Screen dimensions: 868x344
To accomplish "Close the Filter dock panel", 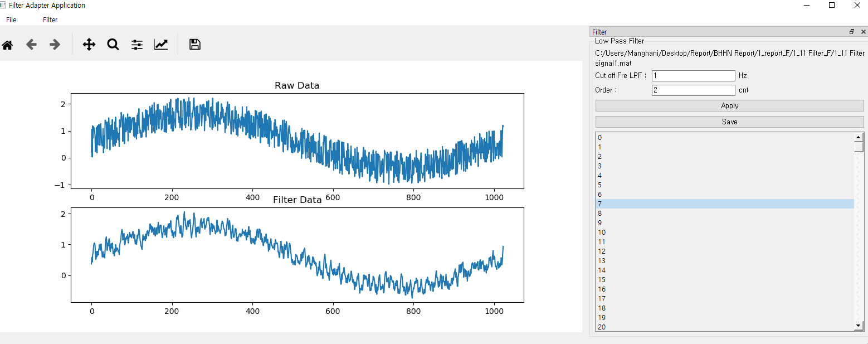I will (x=863, y=32).
